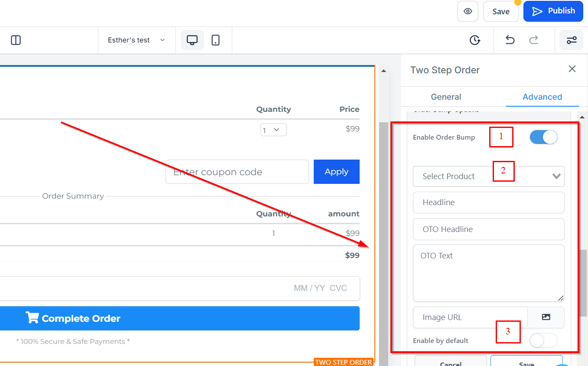Toggle the layout panel icon
The width and height of the screenshot is (588, 366).
coord(16,40)
